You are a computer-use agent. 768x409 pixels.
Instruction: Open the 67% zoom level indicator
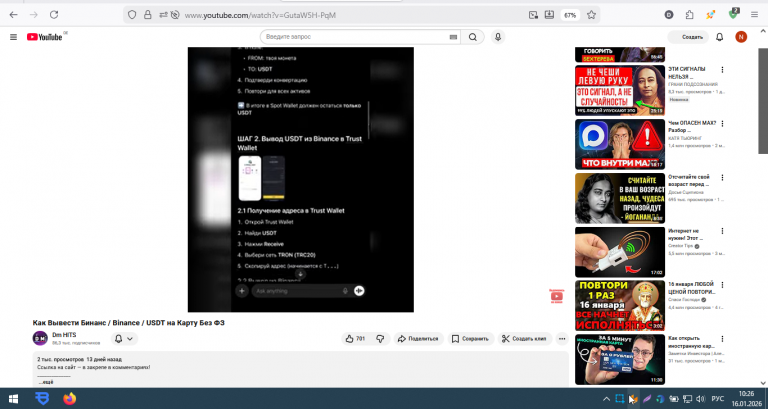(570, 15)
